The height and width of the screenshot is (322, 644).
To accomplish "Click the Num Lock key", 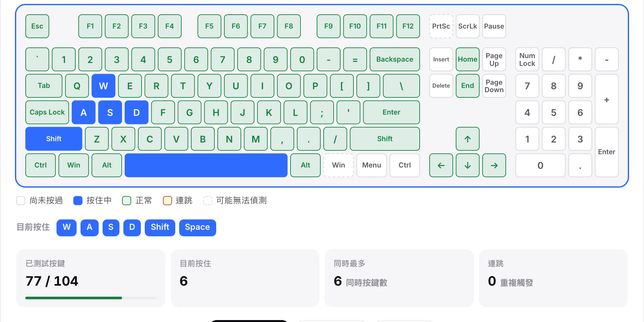I will click(x=527, y=59).
